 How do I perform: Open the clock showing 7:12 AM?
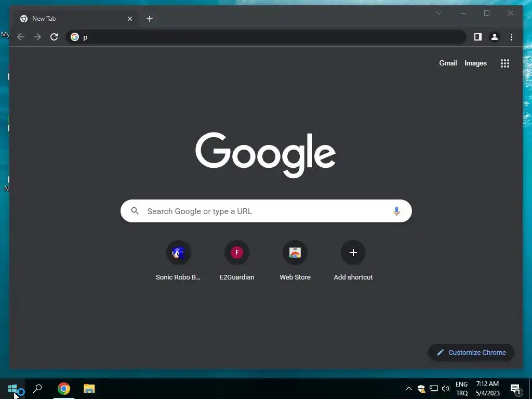coord(487,389)
